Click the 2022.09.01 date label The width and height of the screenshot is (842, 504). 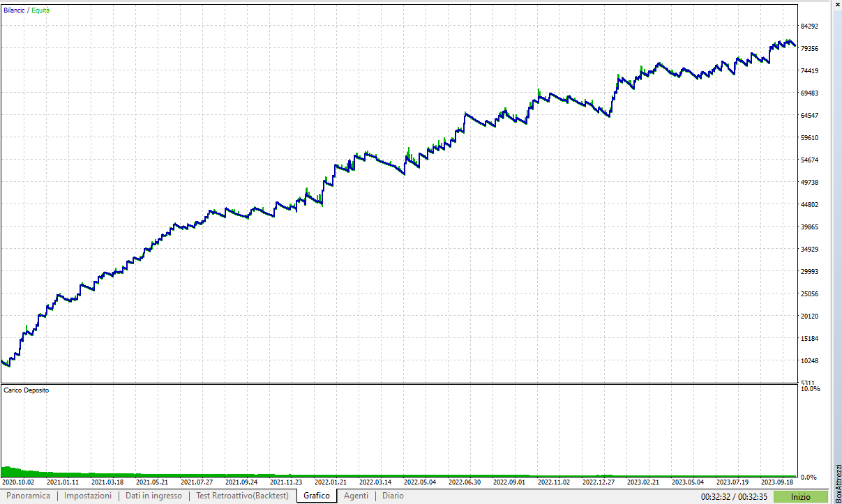[509, 482]
